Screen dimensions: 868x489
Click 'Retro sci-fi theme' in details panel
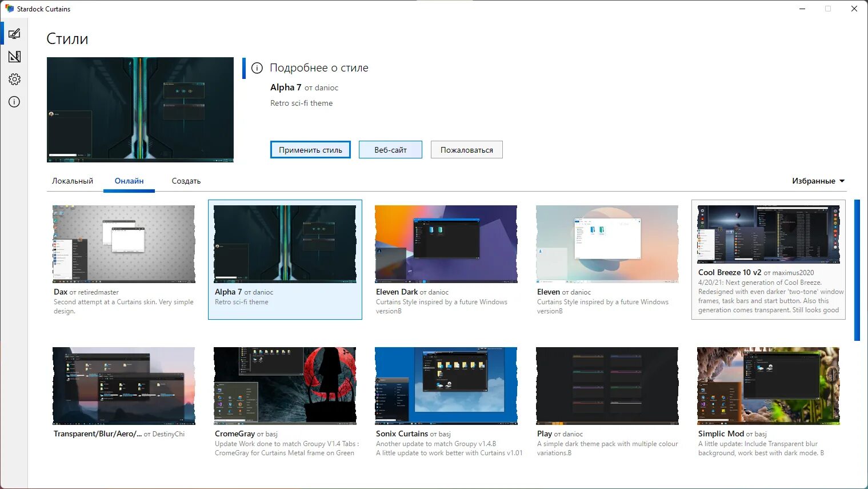(x=301, y=103)
